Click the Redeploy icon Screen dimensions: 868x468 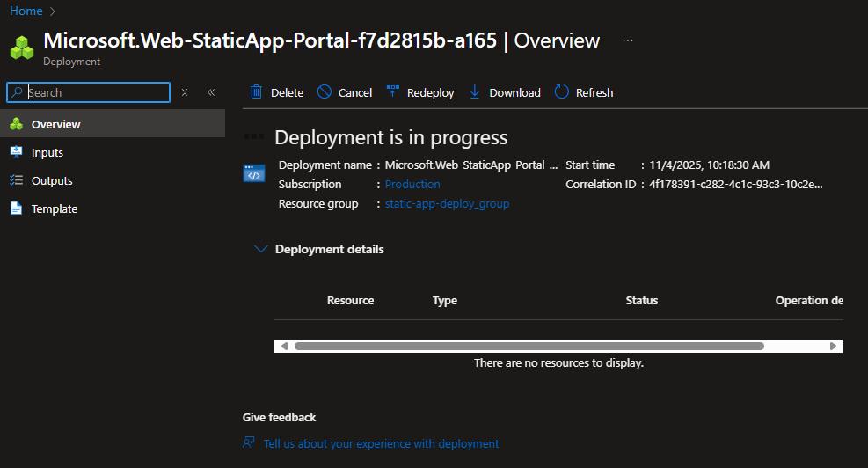pos(392,91)
